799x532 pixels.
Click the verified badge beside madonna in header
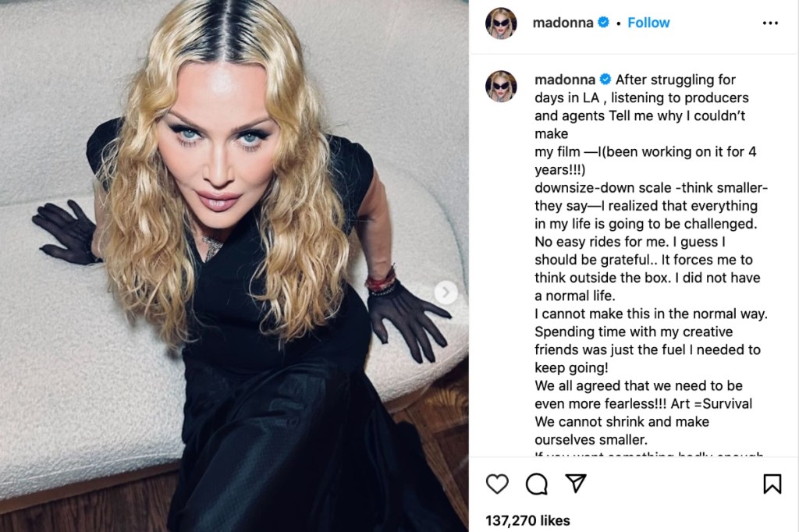tap(603, 23)
